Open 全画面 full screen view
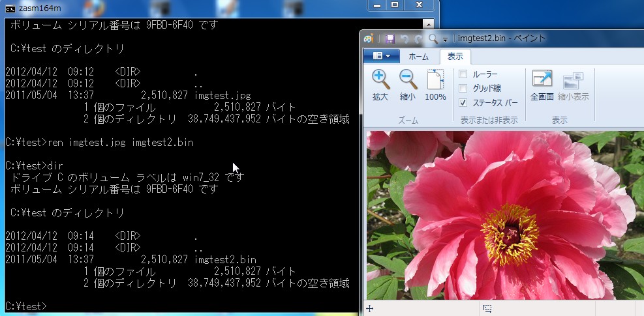Screen dimensions: 644x316 tap(542, 85)
